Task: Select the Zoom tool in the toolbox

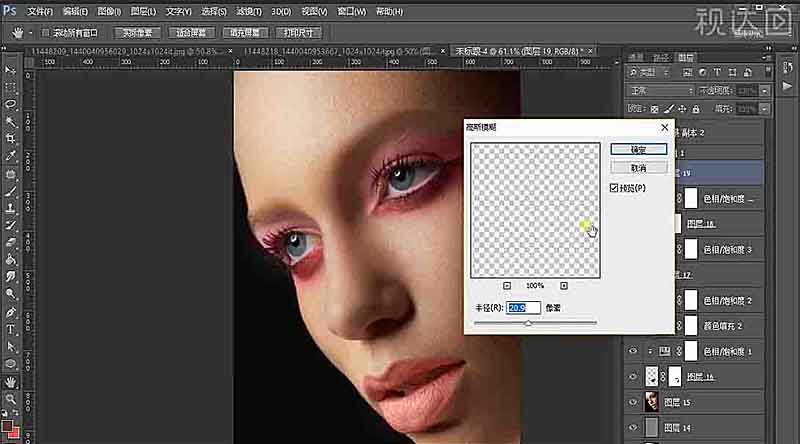Action: pos(10,399)
